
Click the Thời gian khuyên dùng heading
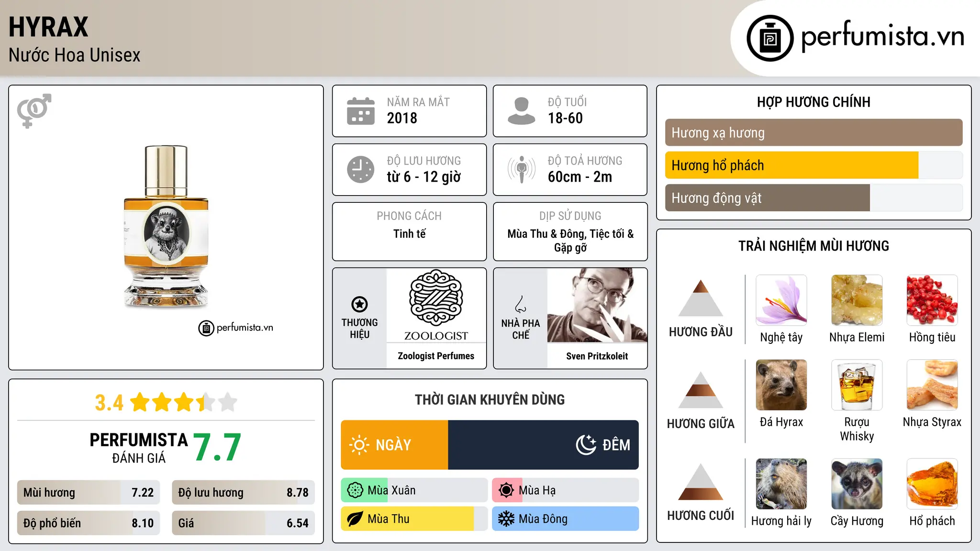pos(490,400)
